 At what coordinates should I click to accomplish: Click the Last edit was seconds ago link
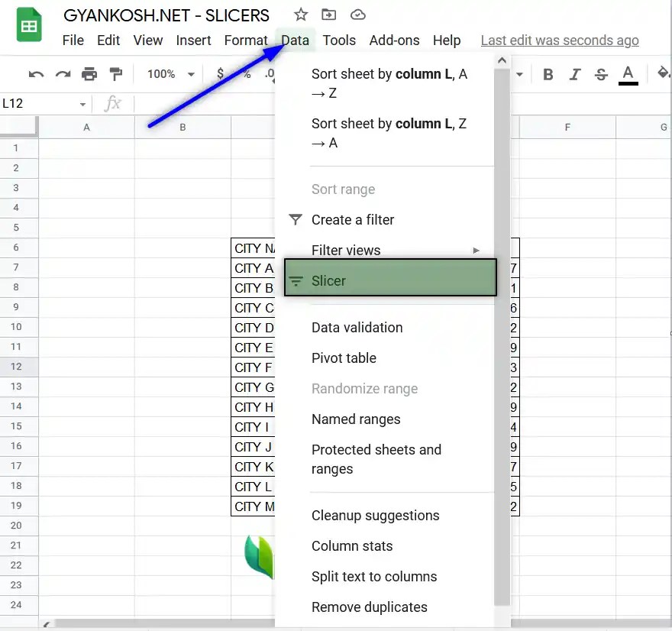(560, 40)
